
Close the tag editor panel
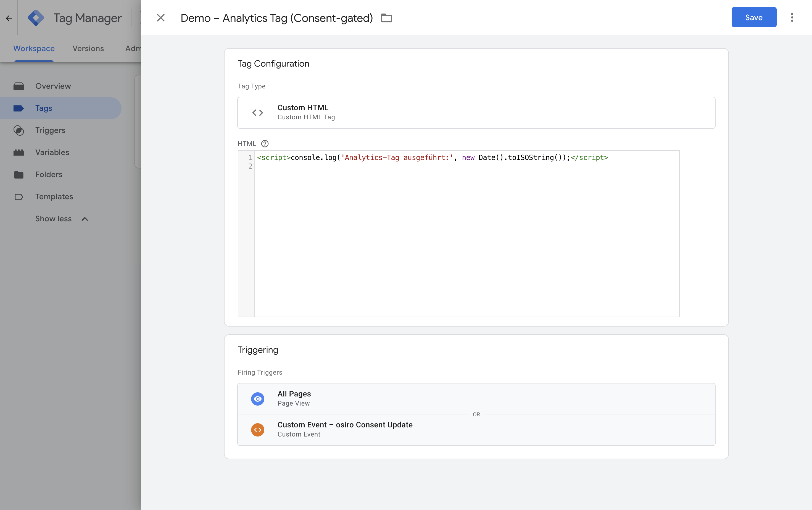[160, 17]
